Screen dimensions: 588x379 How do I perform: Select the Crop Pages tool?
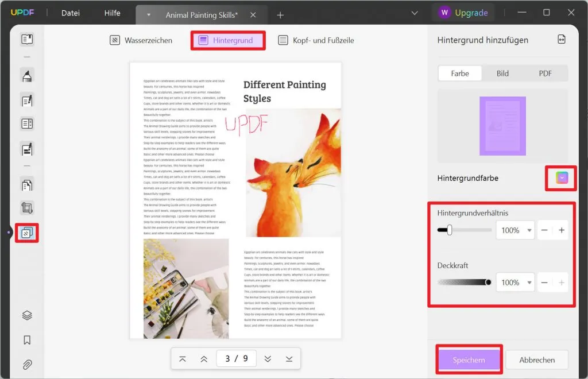coord(26,207)
